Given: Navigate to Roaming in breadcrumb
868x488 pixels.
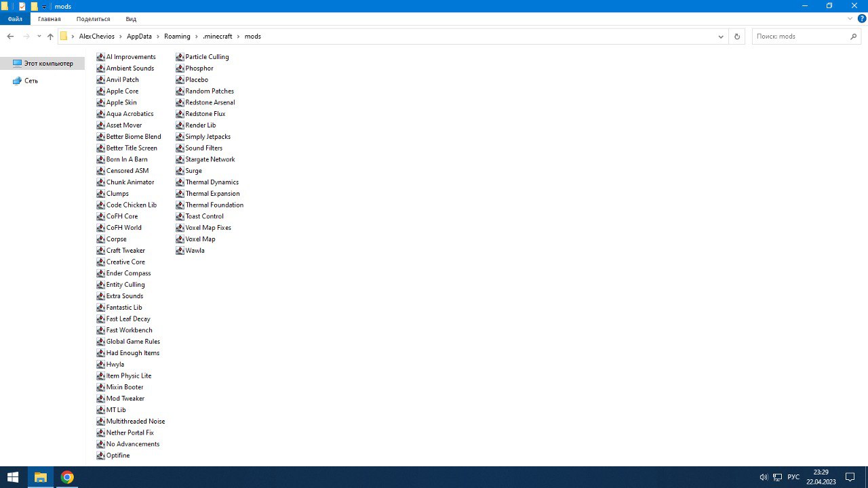Looking at the screenshot, I should pos(177,37).
